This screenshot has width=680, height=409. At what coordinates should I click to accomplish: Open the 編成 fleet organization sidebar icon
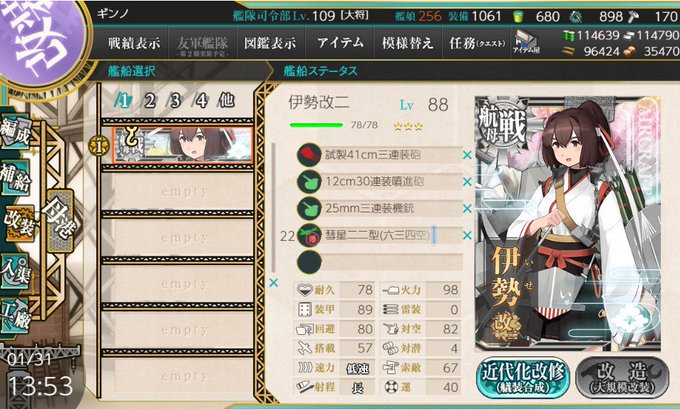click(15, 132)
